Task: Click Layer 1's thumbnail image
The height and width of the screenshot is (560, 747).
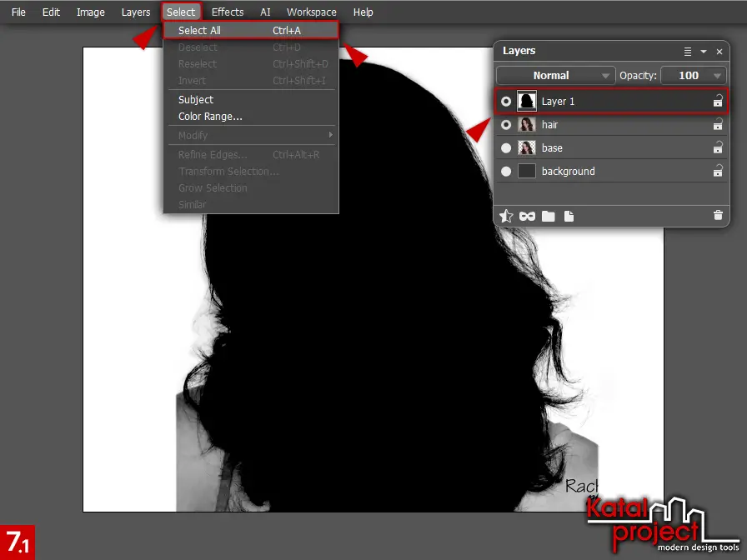Action: pyautogui.click(x=526, y=101)
